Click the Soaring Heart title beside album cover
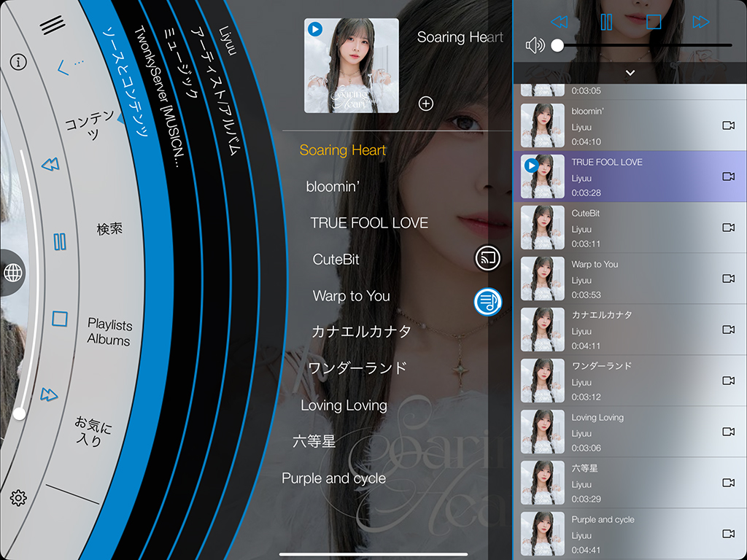747x560 pixels. pos(460,37)
